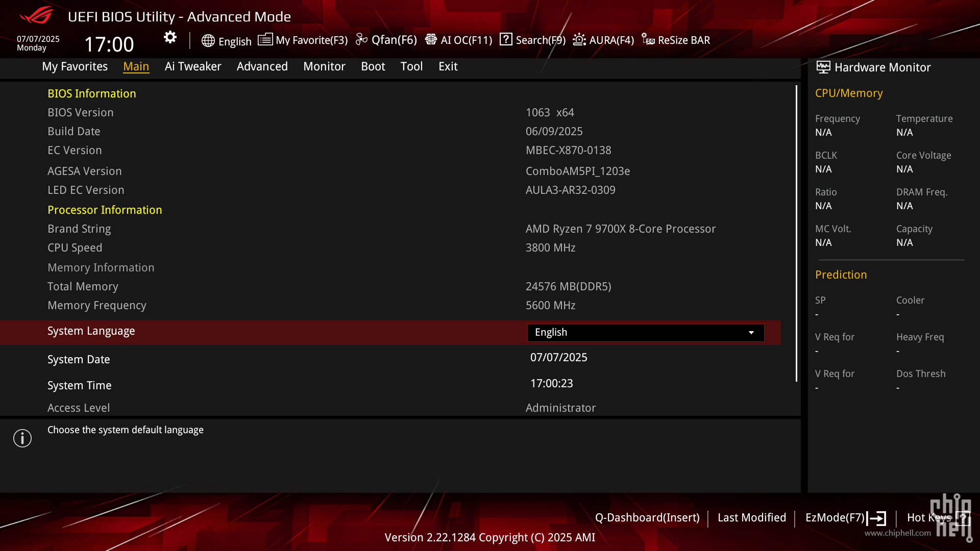Edit the System Date value 07/07/2025
Screen dimensions: 980x551
[558, 357]
